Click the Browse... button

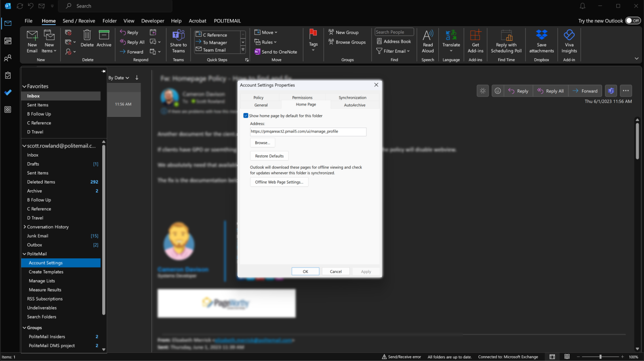tap(263, 143)
